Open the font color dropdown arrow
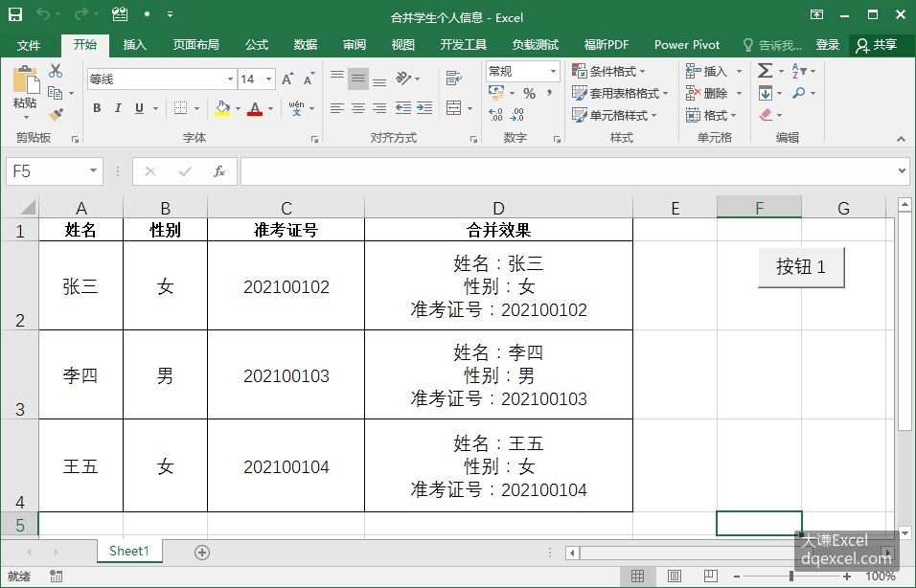916x588 pixels. click(x=270, y=108)
